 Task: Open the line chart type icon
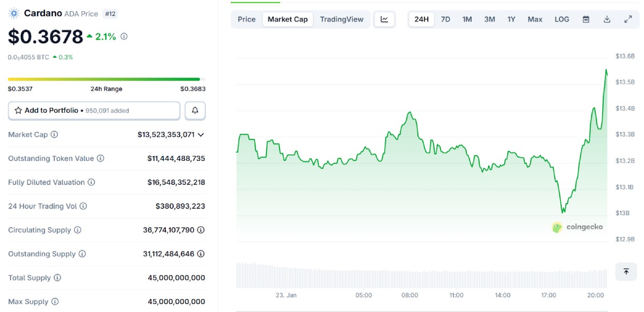(x=384, y=19)
